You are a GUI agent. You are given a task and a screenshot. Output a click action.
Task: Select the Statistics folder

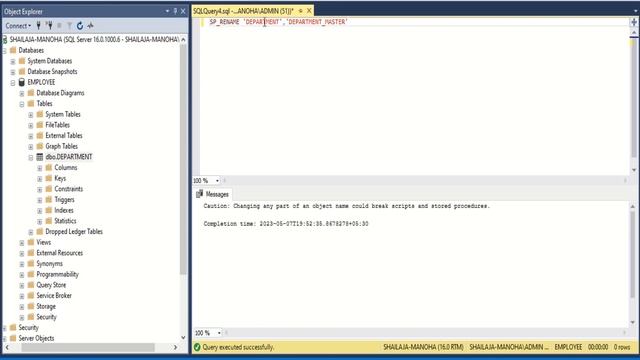pyautogui.click(x=65, y=221)
